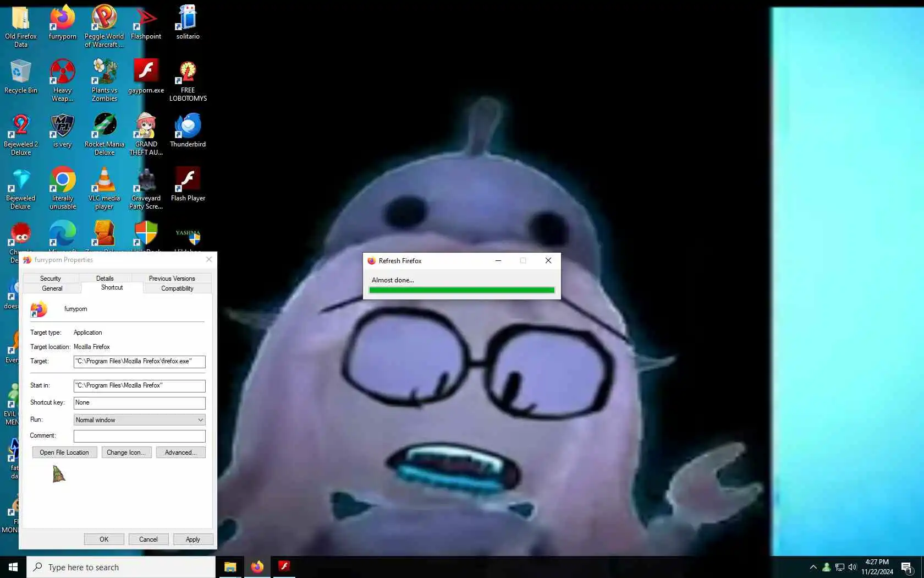
Task: Click the 'Mozilla Firefox' target location value
Action: pyautogui.click(x=92, y=347)
